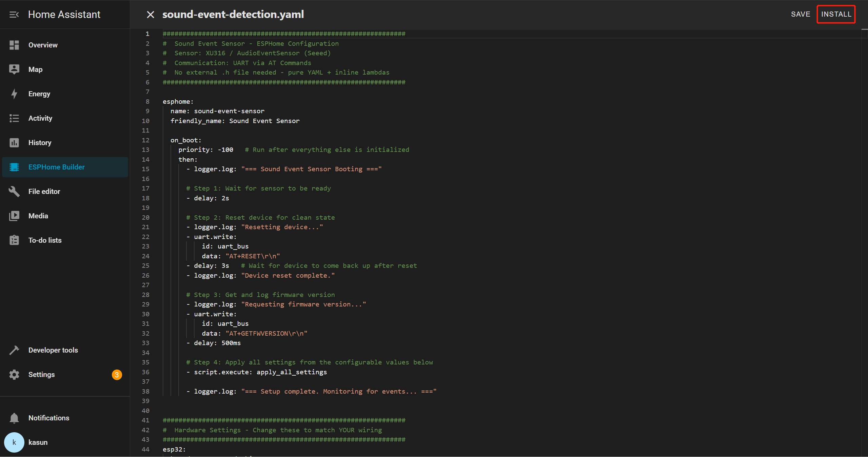868x457 pixels.
Task: Click the Notifications bell icon
Action: click(14, 418)
